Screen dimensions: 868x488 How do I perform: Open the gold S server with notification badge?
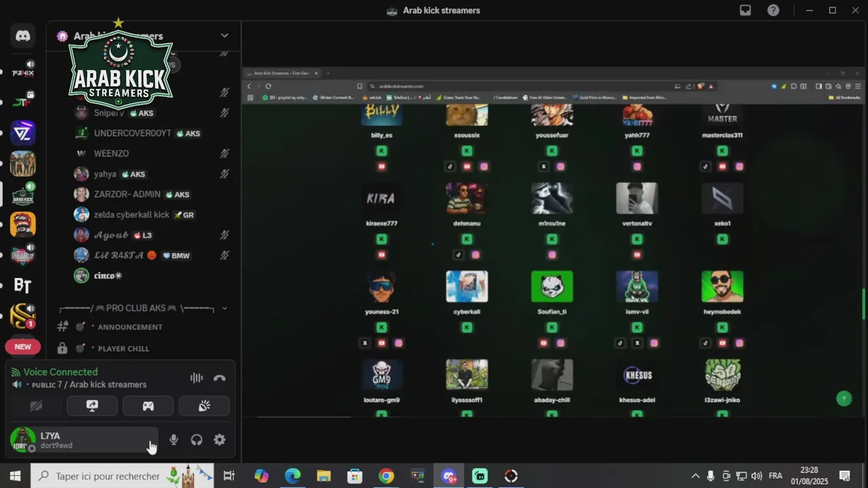pyautogui.click(x=23, y=316)
